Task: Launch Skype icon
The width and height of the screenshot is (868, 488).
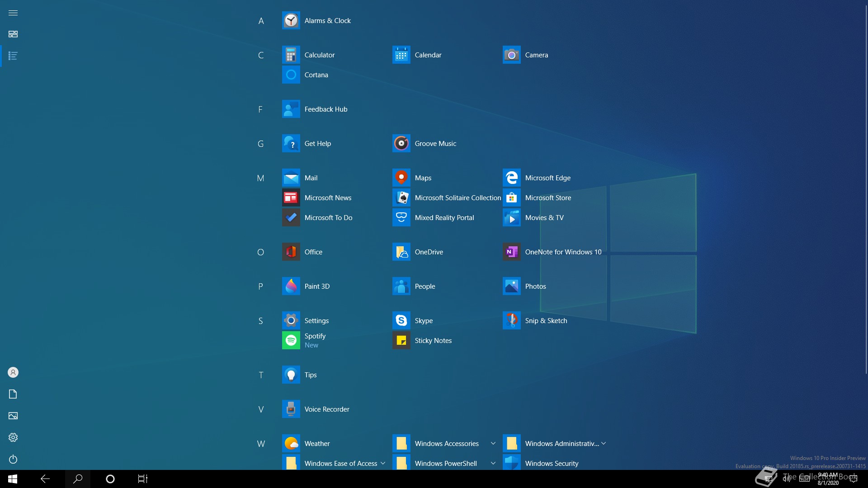Action: click(401, 320)
